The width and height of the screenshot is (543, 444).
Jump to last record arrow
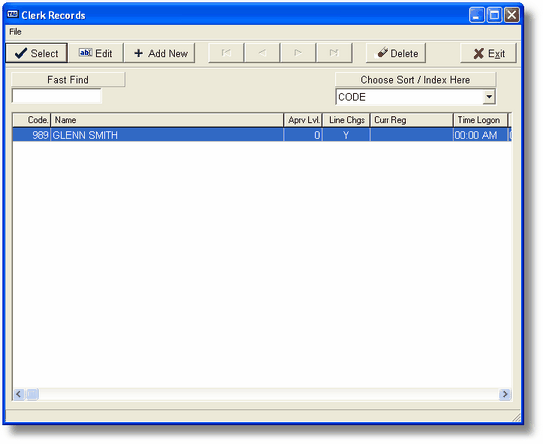click(x=334, y=53)
